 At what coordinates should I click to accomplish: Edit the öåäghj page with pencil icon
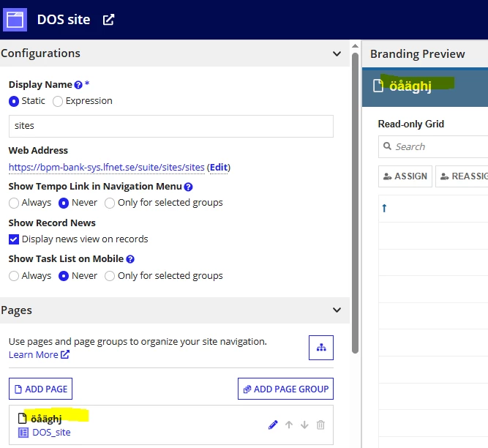(x=273, y=425)
